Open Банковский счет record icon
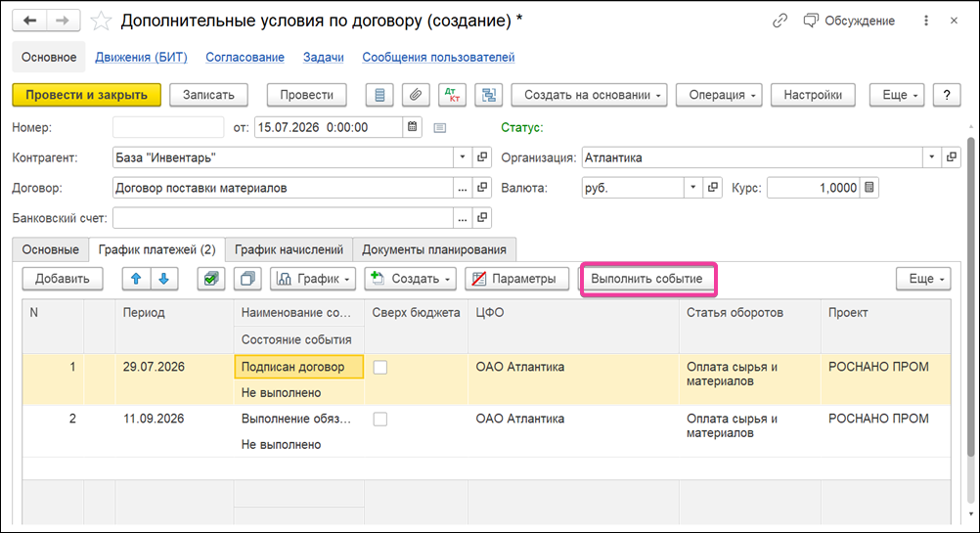 (x=482, y=217)
